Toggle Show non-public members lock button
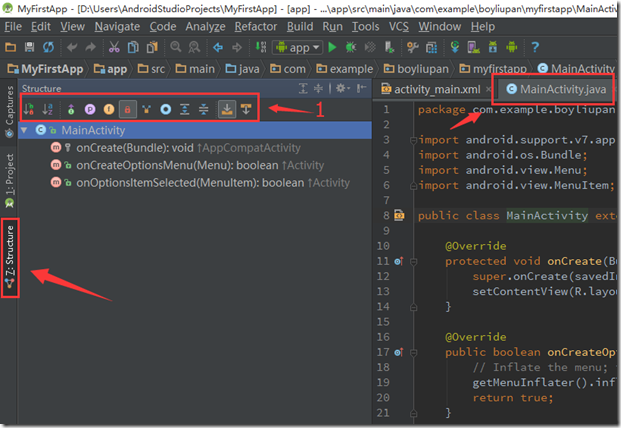 [127, 108]
